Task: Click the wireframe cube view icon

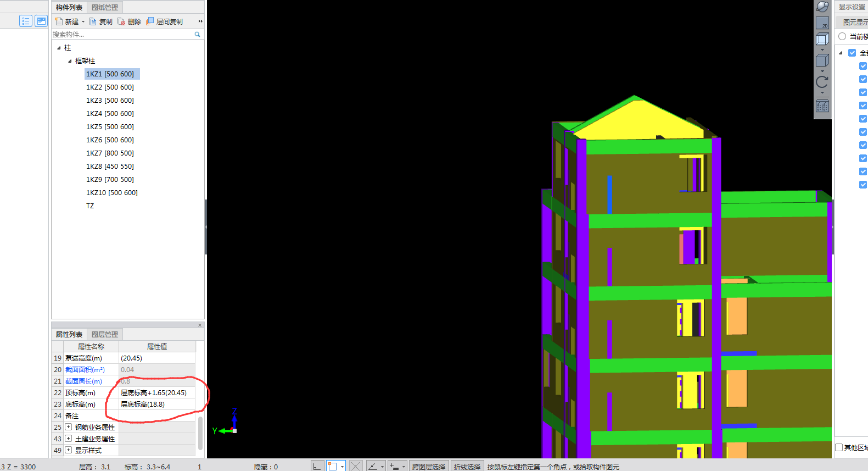Action: tap(822, 39)
